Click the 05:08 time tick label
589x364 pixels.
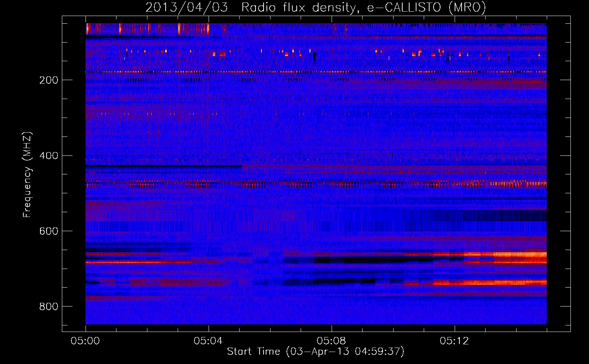331,341
